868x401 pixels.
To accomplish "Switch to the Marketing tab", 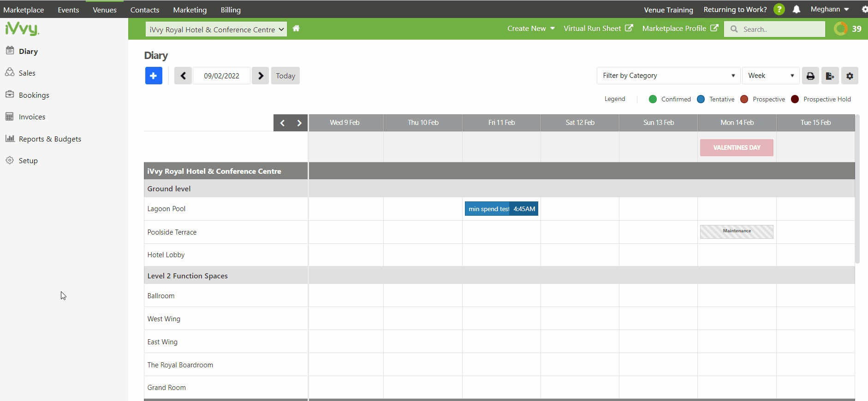I will 190,10.
